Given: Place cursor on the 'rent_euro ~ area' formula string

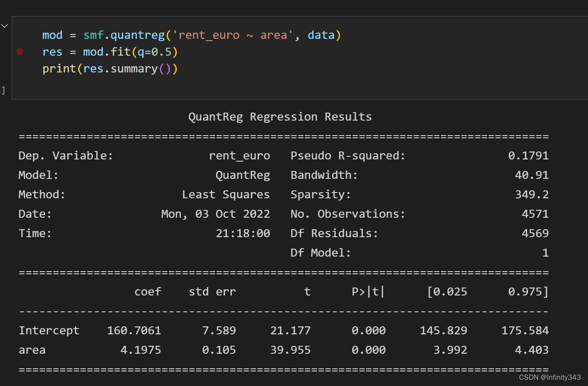Looking at the screenshot, I should click(233, 35).
